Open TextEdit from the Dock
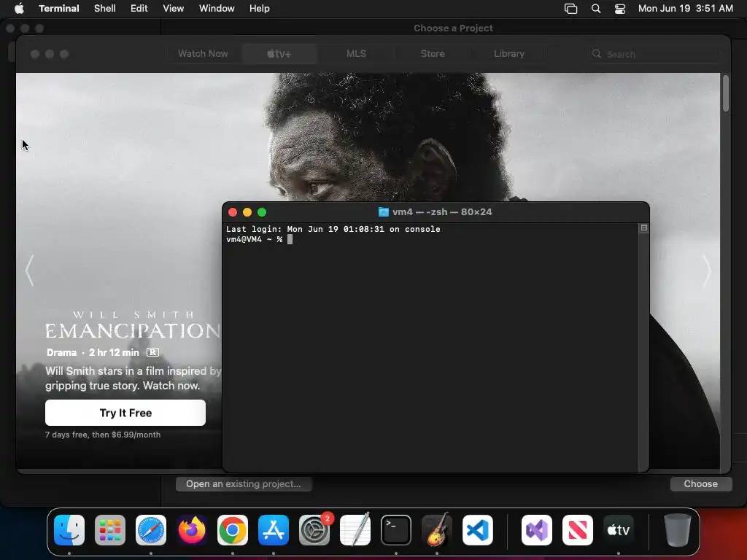Image resolution: width=747 pixels, height=560 pixels. [x=355, y=530]
